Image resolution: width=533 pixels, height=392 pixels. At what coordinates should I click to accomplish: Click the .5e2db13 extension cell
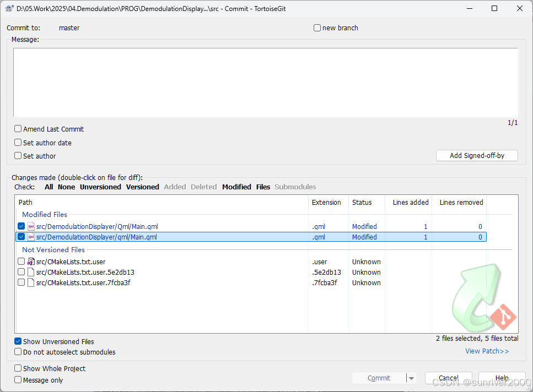point(326,272)
